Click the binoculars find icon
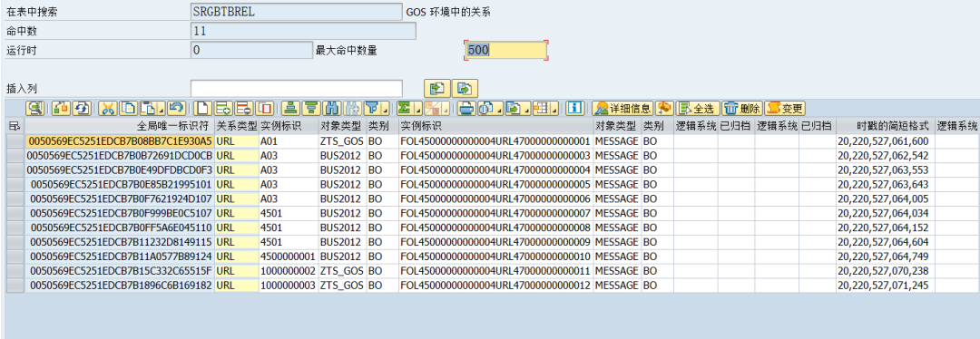Image resolution: width=980 pixels, height=339 pixels. click(x=332, y=108)
